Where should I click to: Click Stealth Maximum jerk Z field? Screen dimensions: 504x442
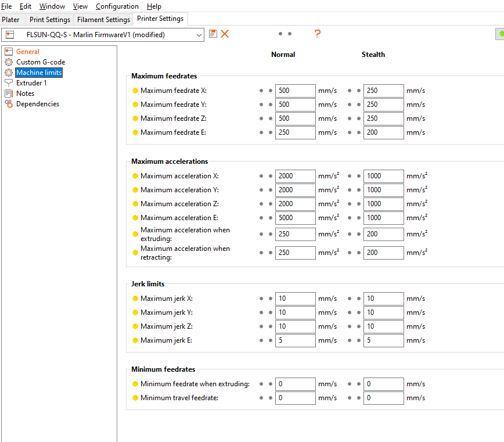point(383,326)
